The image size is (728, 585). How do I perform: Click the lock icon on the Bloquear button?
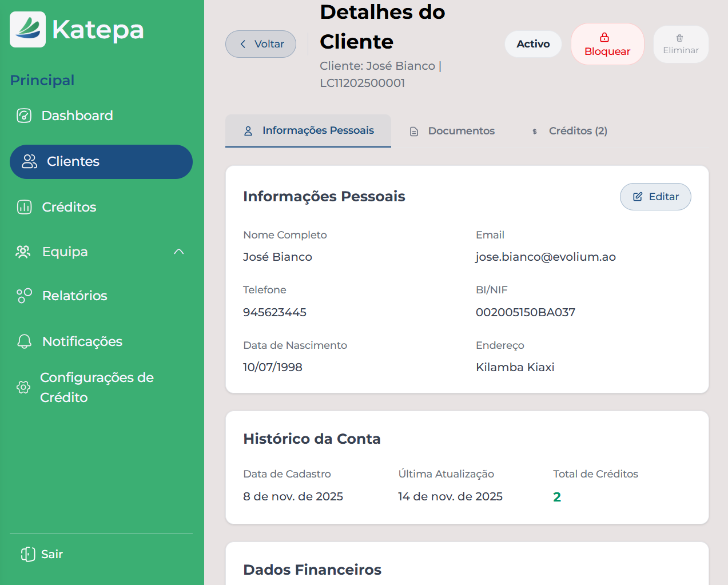[604, 38]
